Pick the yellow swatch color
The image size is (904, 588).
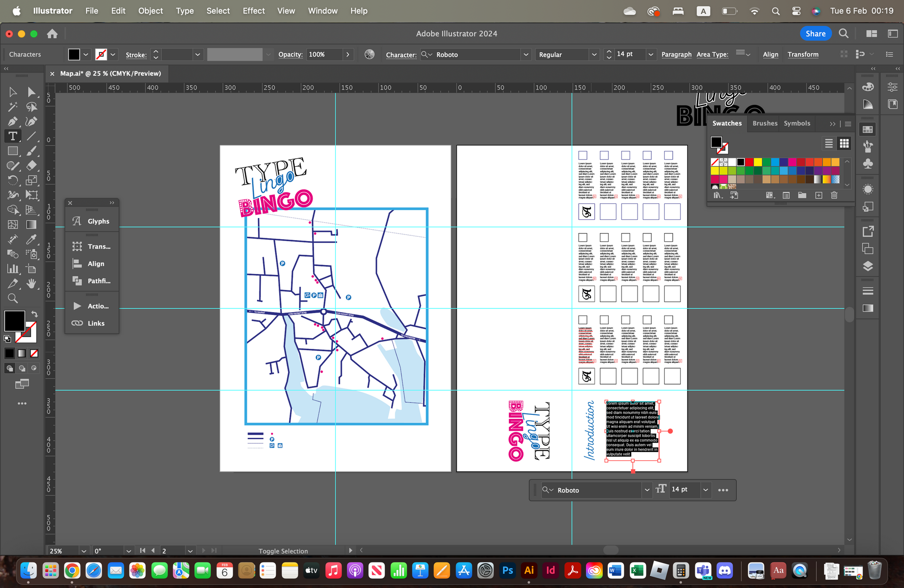coord(758,162)
